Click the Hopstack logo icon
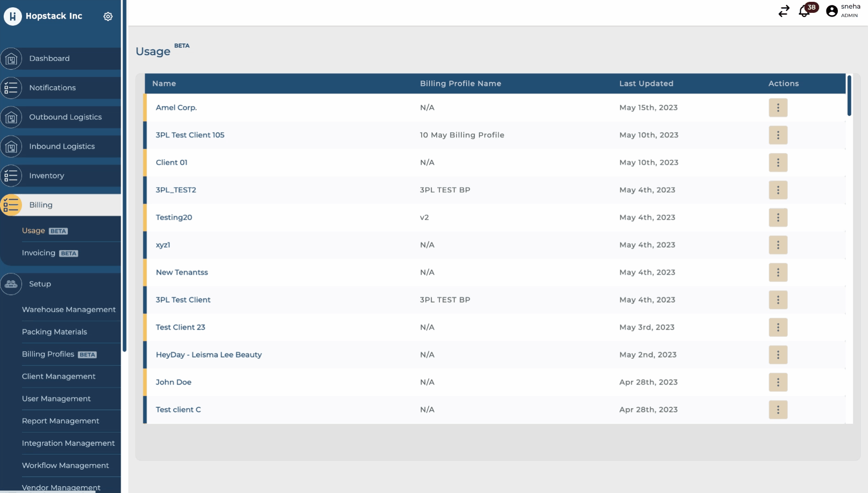The image size is (868, 493). [x=13, y=16]
